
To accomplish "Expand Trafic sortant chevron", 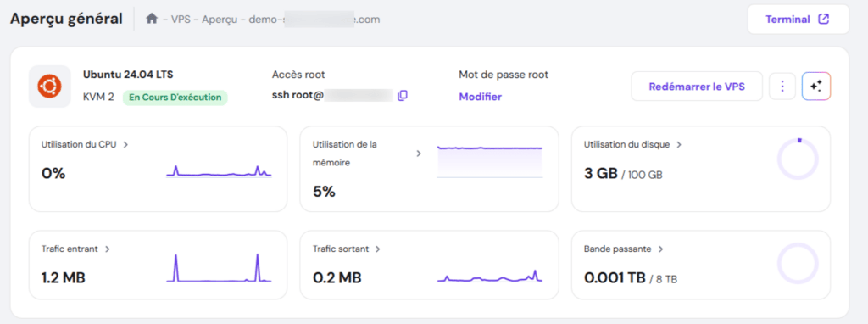I will click(377, 249).
